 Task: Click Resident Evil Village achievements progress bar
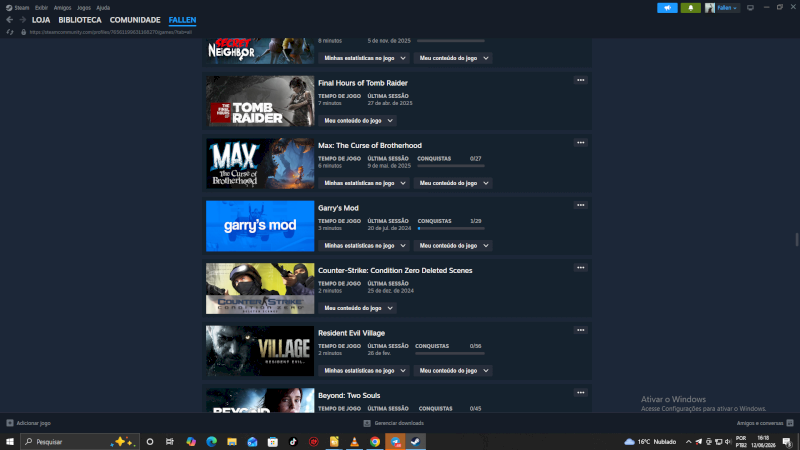pyautogui.click(x=451, y=354)
